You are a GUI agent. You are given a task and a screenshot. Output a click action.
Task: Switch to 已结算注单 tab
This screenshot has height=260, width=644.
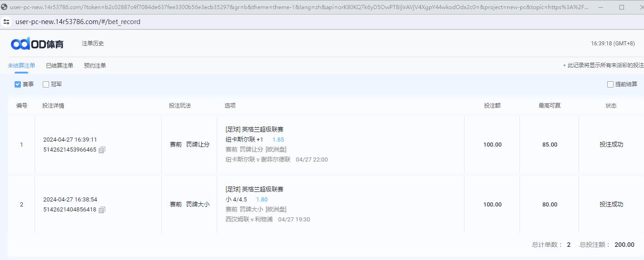pos(60,66)
